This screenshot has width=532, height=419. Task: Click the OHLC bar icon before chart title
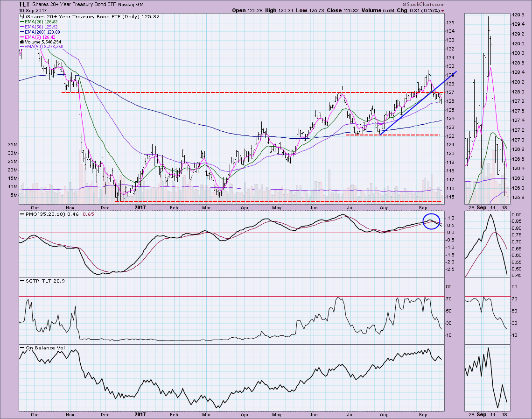[21, 16]
